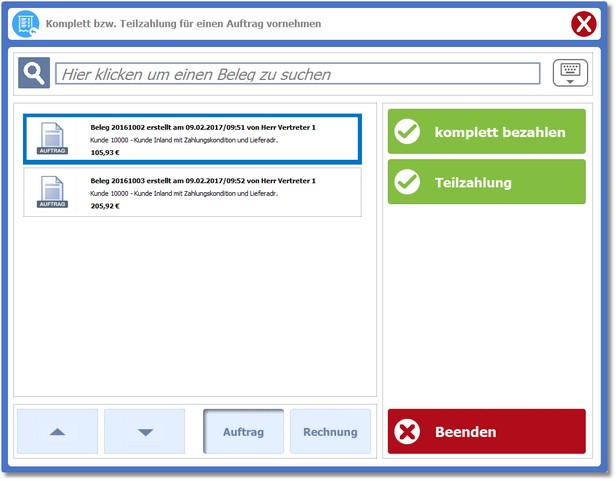Exit using the Beenden button
Viewport: 616px width, 481px height.
pyautogui.click(x=486, y=432)
